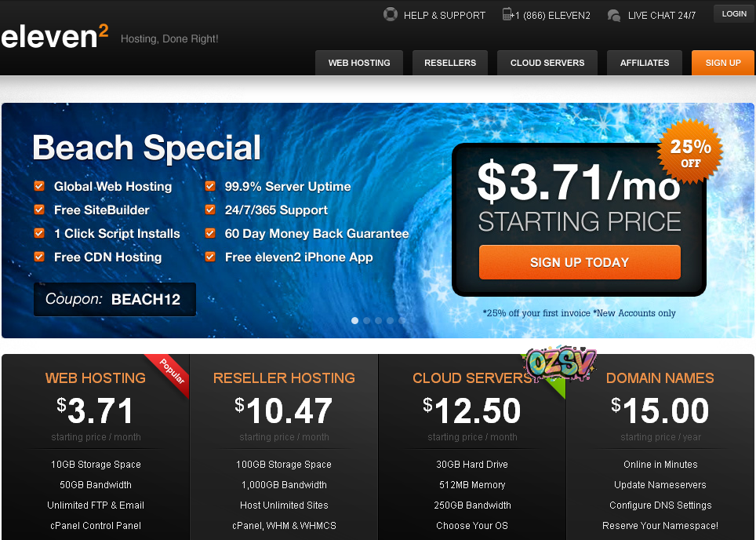The image size is (756, 540).
Task: Click the checkmark beside 99.9% Server Uptime
Action: tap(210, 186)
